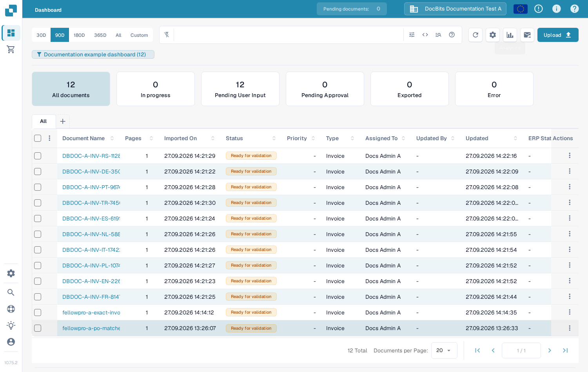Filter by the Pending User Input card

point(240,89)
